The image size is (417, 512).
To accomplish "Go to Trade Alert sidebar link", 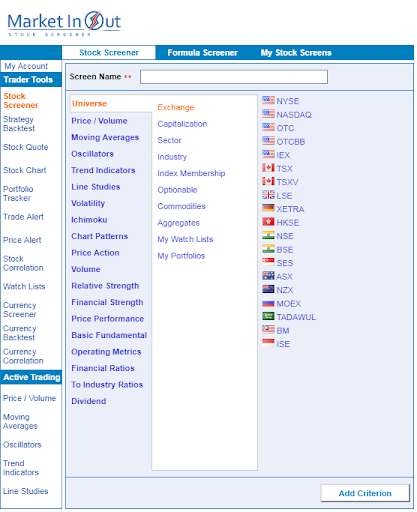I will tap(23, 217).
